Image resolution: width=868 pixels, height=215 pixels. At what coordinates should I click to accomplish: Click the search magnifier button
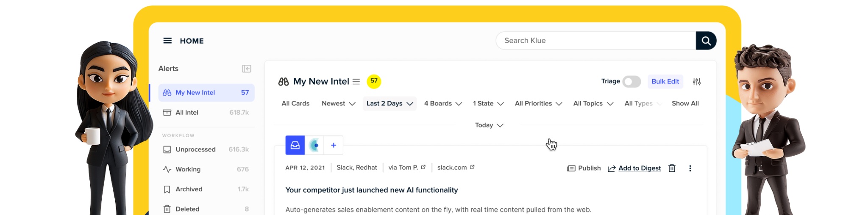[x=706, y=41]
